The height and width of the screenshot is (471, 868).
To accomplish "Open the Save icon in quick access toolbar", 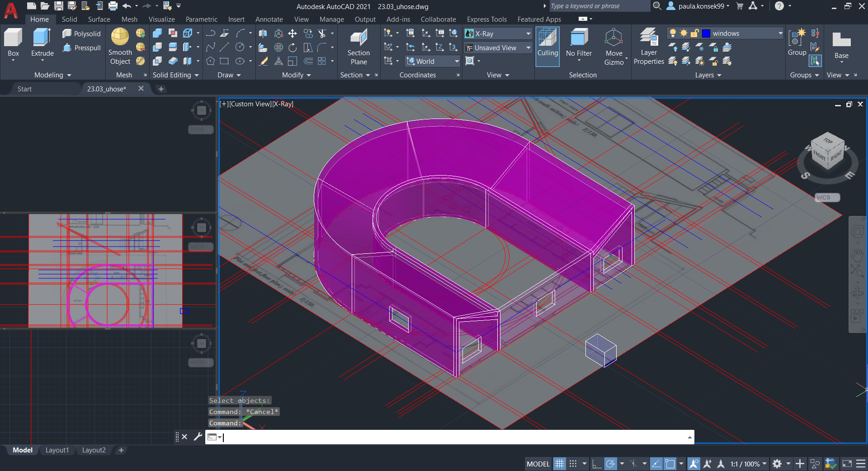I will point(59,6).
